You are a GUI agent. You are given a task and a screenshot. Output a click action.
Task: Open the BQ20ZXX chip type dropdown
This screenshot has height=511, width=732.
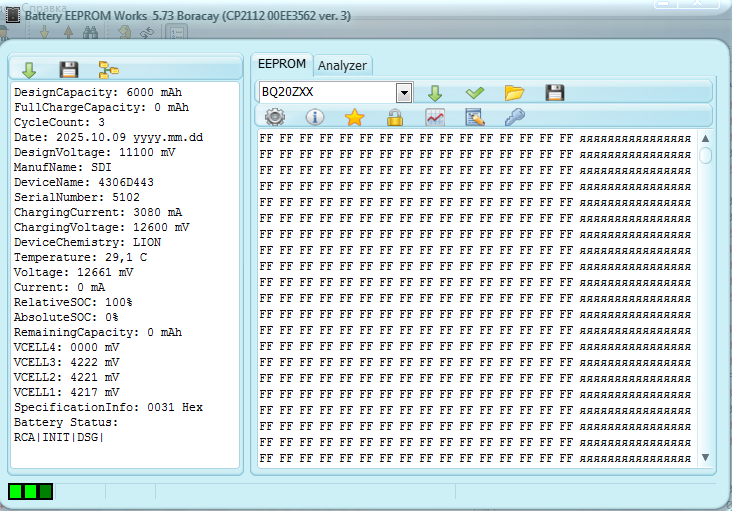pos(404,93)
